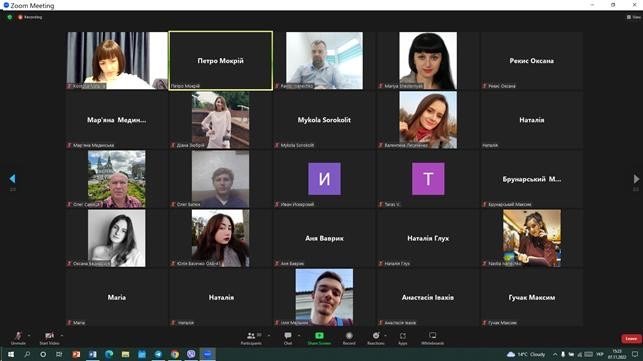The image size is (643, 361).
Task: Unmute the microphone in Zoom toolbar
Action: [x=18, y=338]
